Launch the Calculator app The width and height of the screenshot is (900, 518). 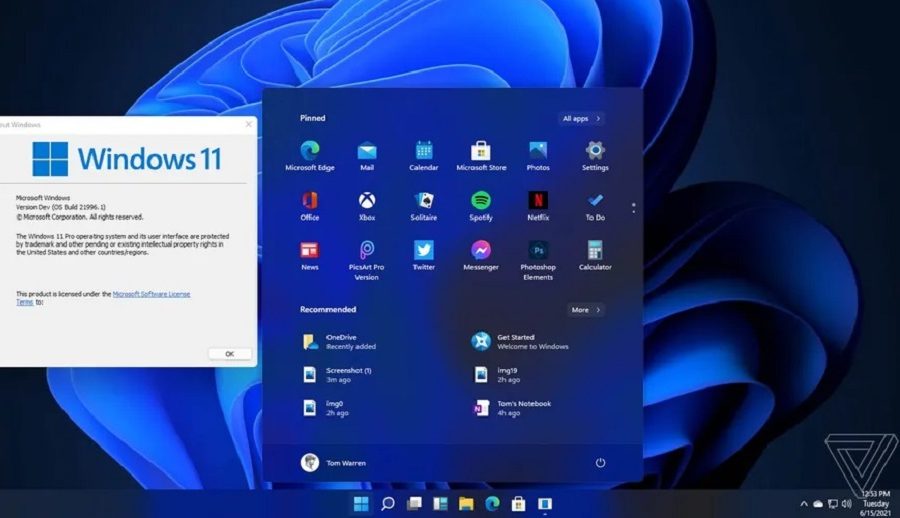(x=595, y=250)
